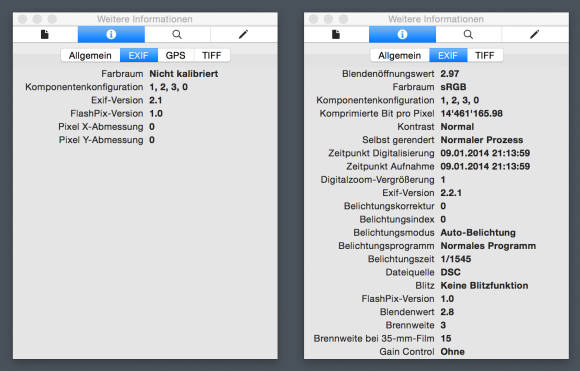Click the Kontrast value 'Normal'
Image resolution: width=580 pixels, height=371 pixels.
pos(457,127)
